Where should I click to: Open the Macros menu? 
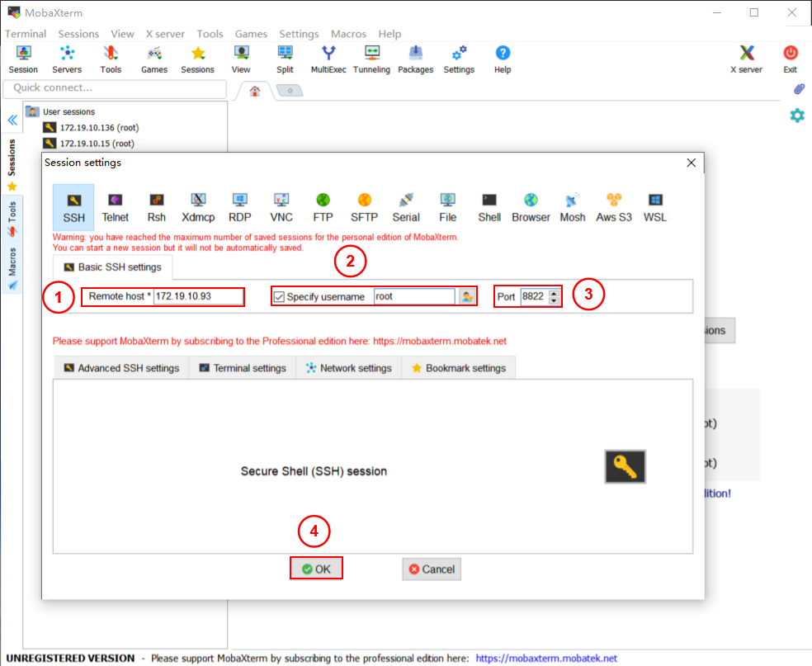348,34
